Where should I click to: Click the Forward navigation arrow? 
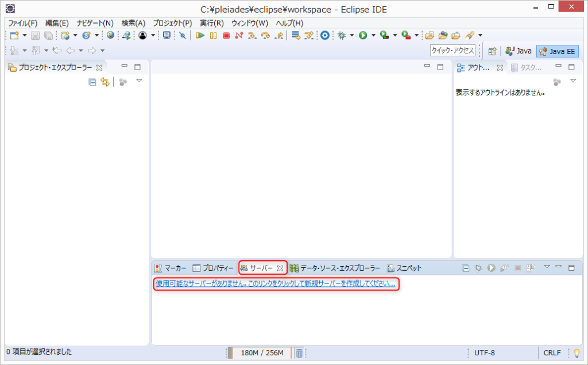tap(92, 51)
